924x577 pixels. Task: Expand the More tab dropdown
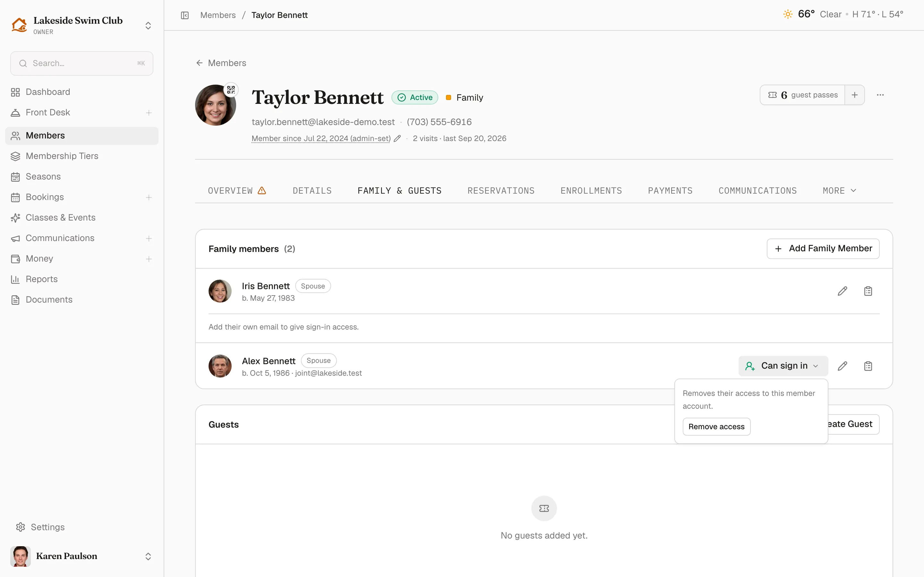click(839, 190)
